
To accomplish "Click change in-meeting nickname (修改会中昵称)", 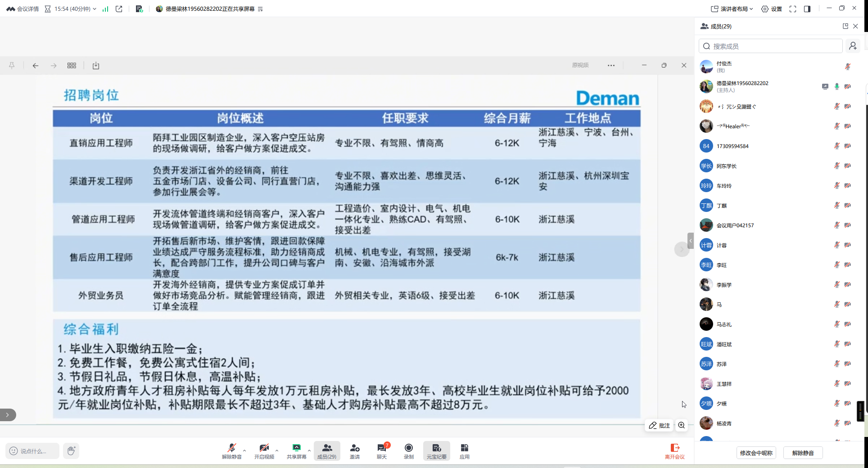I will (x=756, y=453).
